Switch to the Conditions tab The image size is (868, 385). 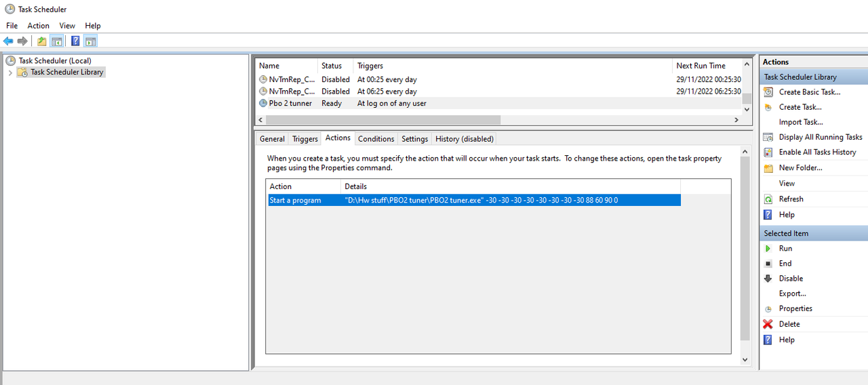(x=376, y=139)
